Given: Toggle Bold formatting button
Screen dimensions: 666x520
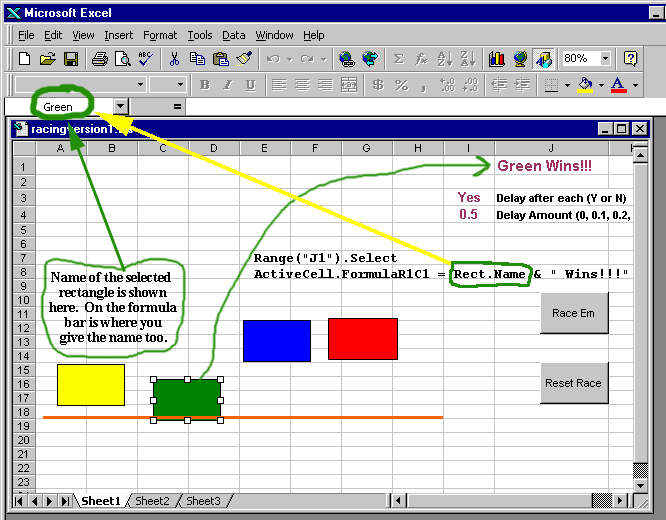Looking at the screenshot, I should click(205, 85).
